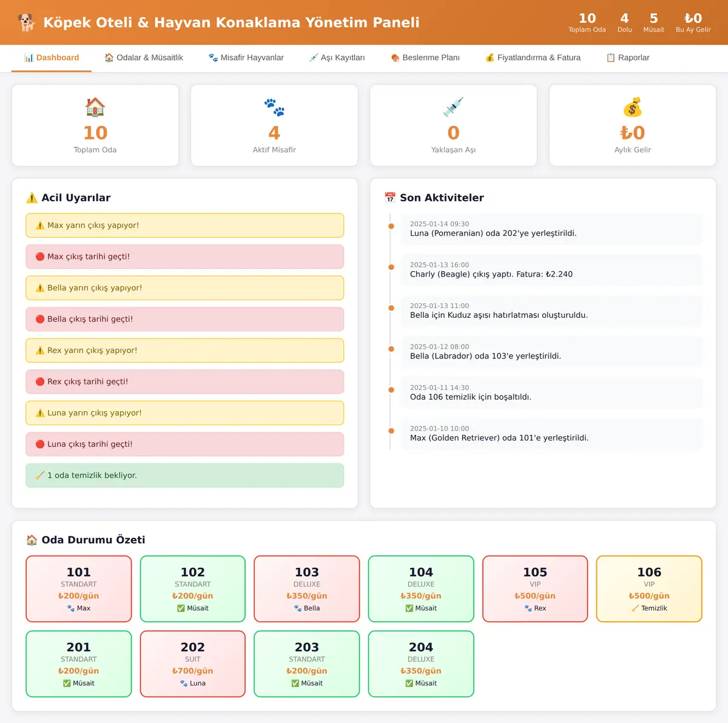Click Toplam Oda counter in header
The width and height of the screenshot is (728, 723).
[x=587, y=22]
